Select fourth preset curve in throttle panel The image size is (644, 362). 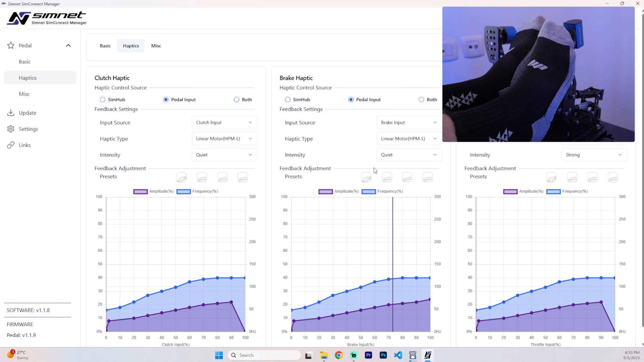click(613, 177)
